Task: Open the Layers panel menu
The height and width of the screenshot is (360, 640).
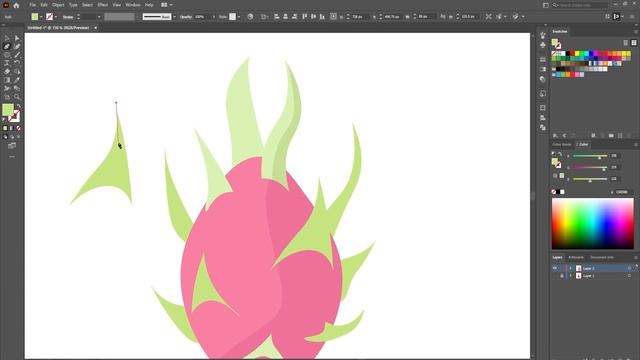Action: [636, 258]
